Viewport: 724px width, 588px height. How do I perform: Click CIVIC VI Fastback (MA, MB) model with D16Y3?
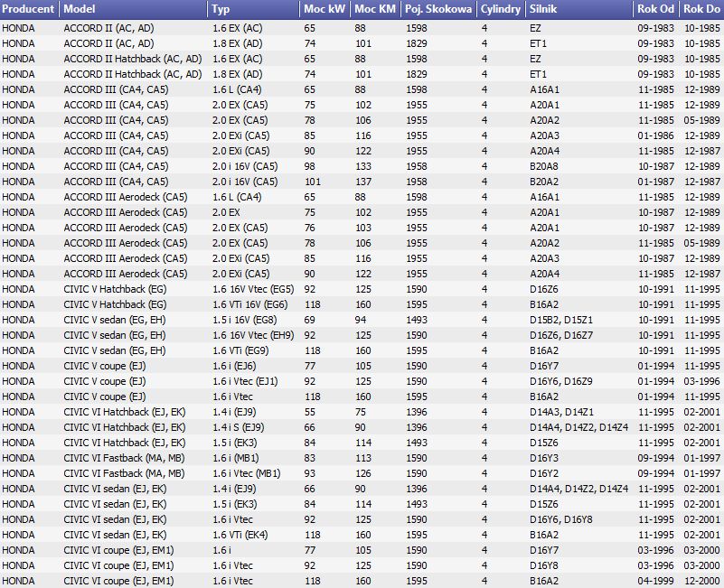click(124, 458)
